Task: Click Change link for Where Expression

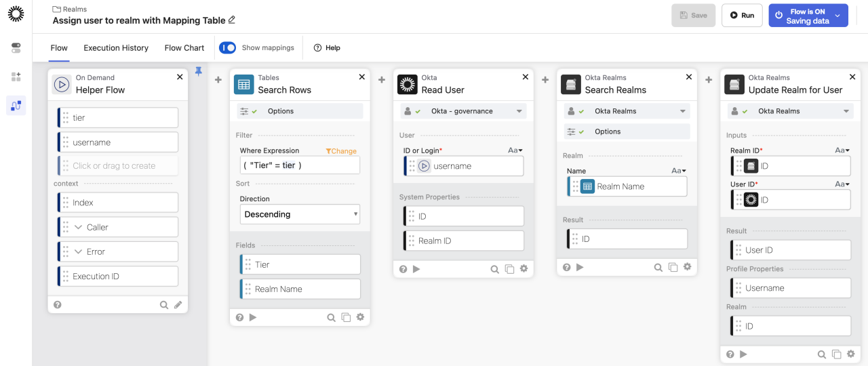Action: tap(341, 151)
